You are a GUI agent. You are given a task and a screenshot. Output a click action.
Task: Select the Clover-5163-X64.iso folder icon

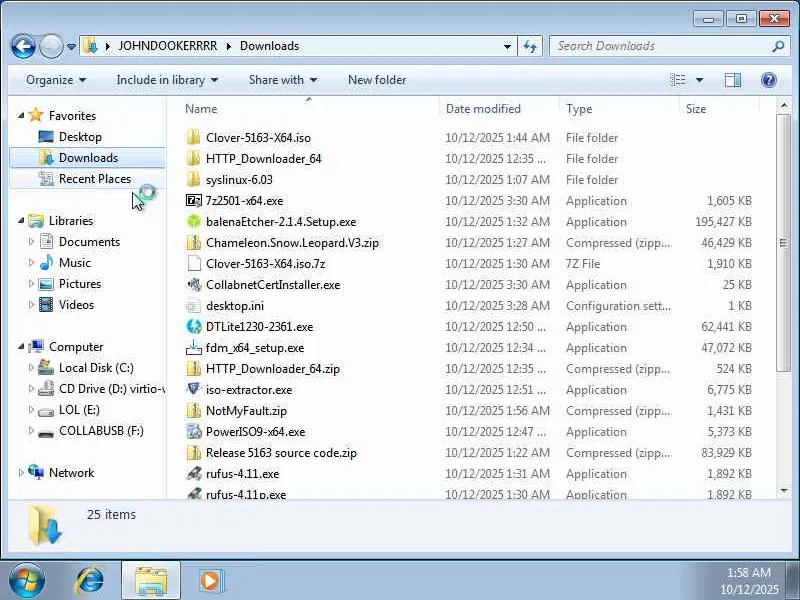(x=193, y=137)
